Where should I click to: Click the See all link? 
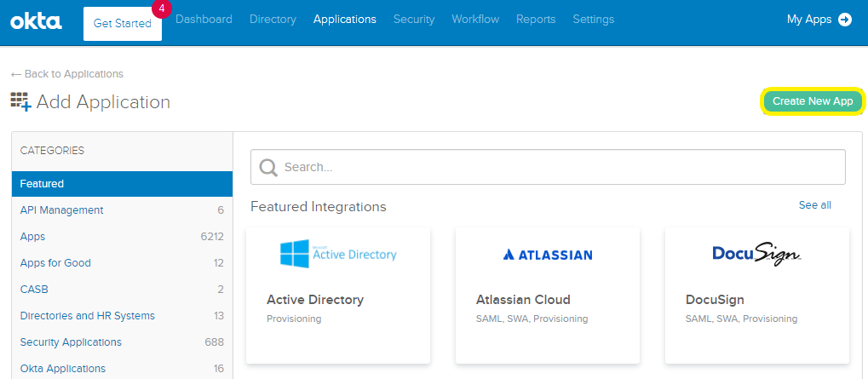(x=814, y=205)
